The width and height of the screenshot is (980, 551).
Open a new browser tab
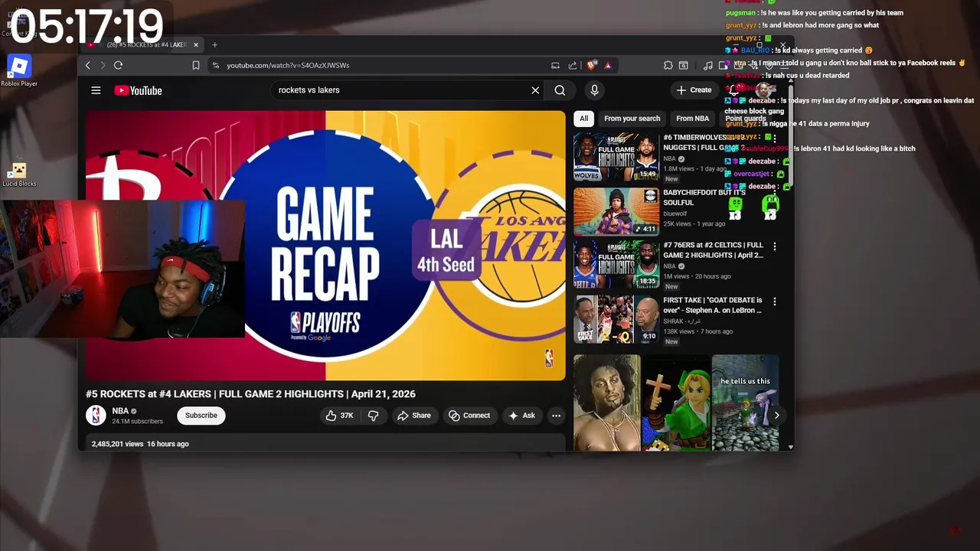point(214,44)
